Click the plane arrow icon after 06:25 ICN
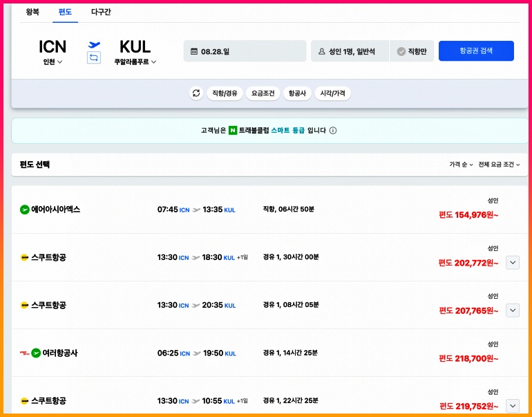The width and height of the screenshot is (532, 417). coord(197,353)
